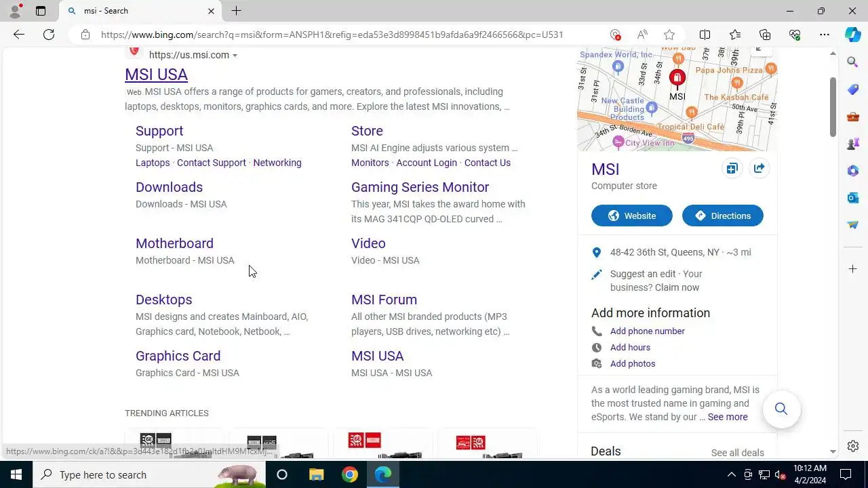Open the Desktops sitelink
The image size is (868, 488).
click(163, 300)
